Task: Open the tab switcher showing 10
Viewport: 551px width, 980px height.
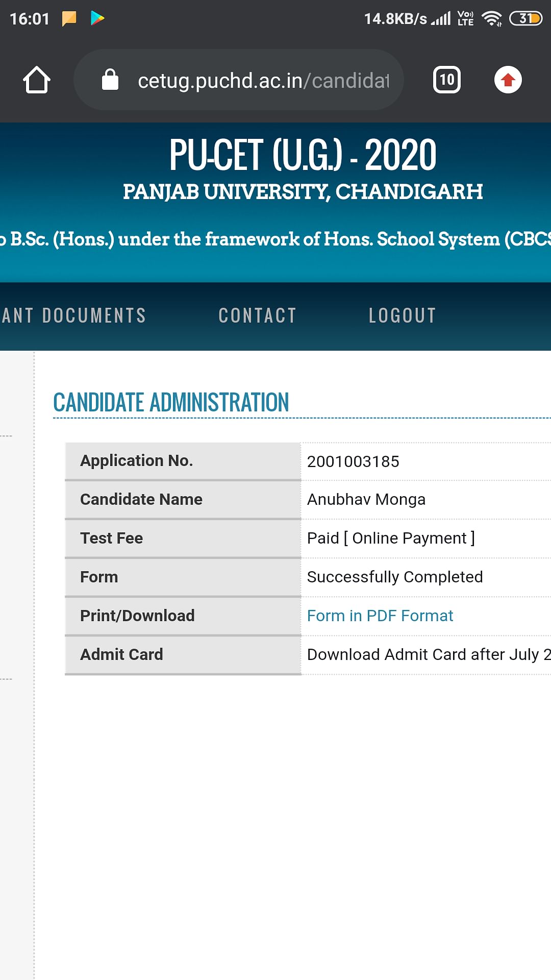Action: pyautogui.click(x=447, y=80)
